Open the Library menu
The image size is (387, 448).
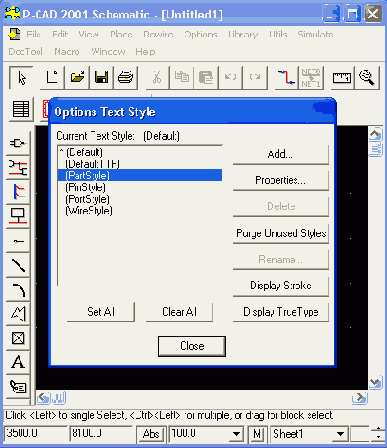pyautogui.click(x=243, y=34)
